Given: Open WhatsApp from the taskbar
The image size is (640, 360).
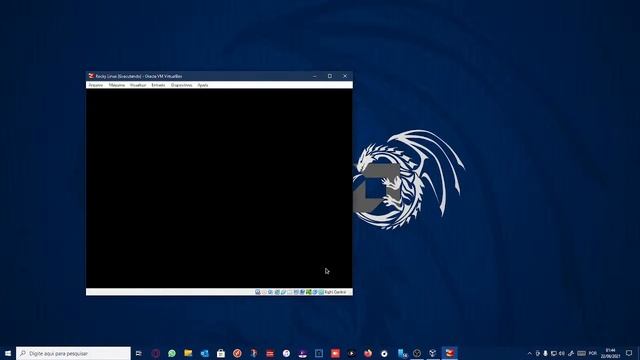Looking at the screenshot, I should 172,353.
